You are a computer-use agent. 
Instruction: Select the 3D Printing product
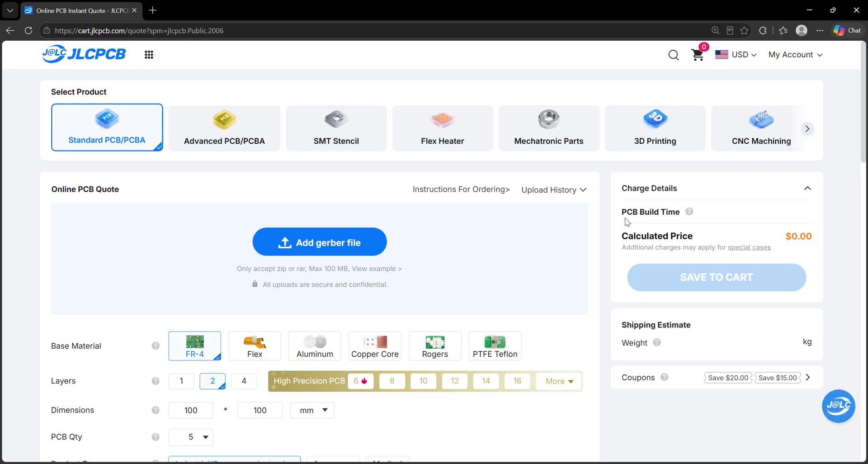655,128
